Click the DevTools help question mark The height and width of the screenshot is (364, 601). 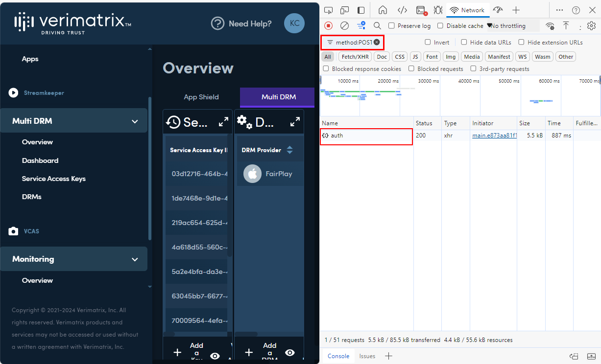[576, 10]
